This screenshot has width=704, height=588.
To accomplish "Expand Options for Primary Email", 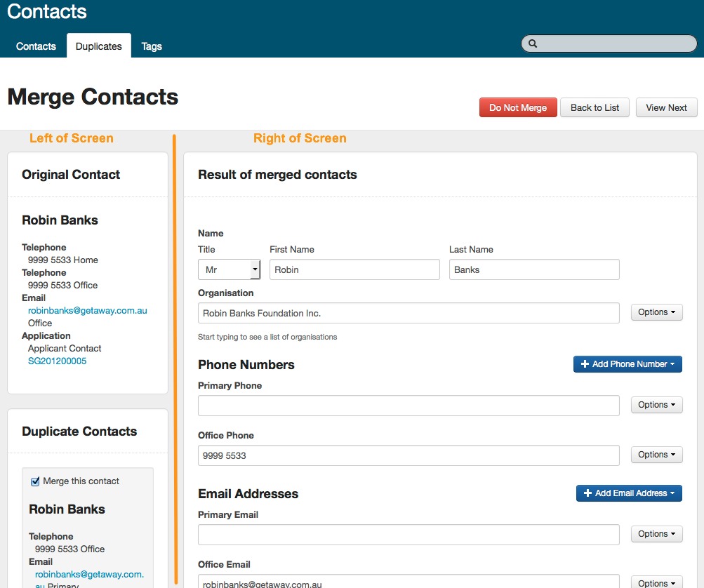I will coord(656,534).
